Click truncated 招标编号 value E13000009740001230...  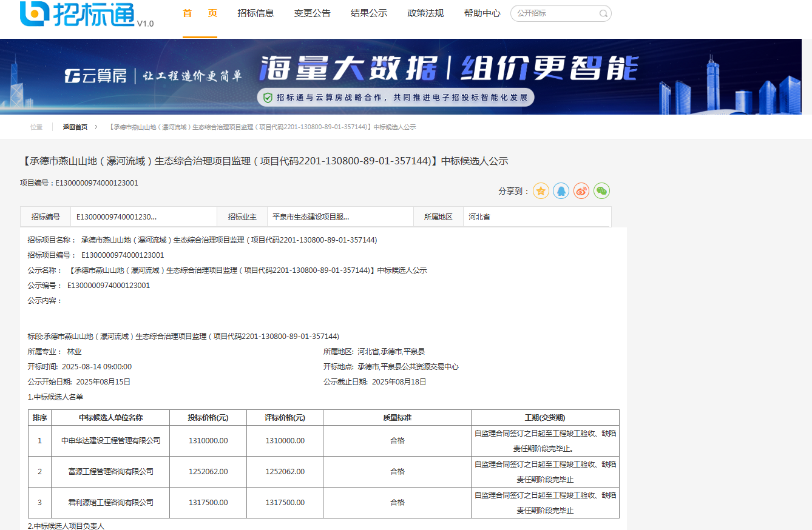coord(117,217)
